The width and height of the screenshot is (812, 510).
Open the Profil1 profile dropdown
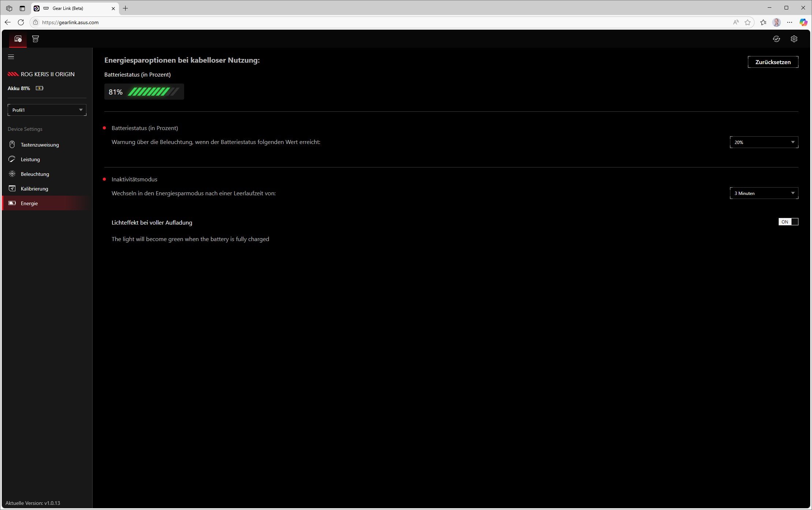47,110
